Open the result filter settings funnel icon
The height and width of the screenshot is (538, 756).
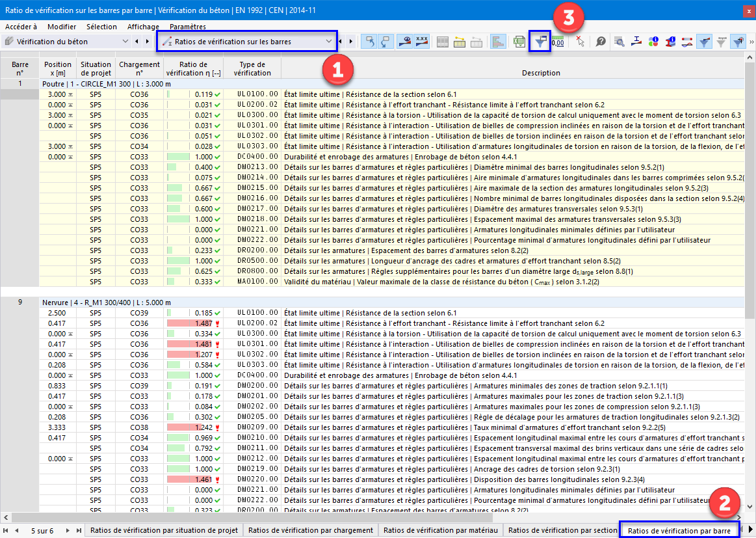point(540,42)
